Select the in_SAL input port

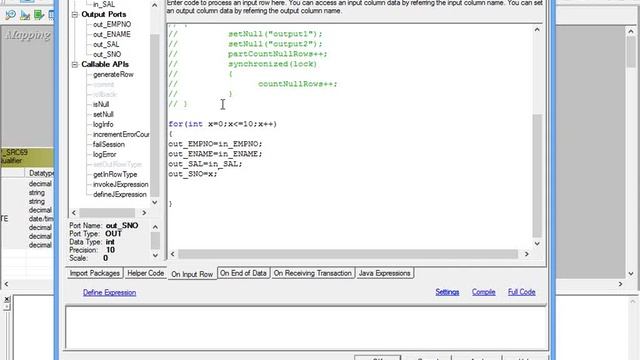(x=104, y=4)
